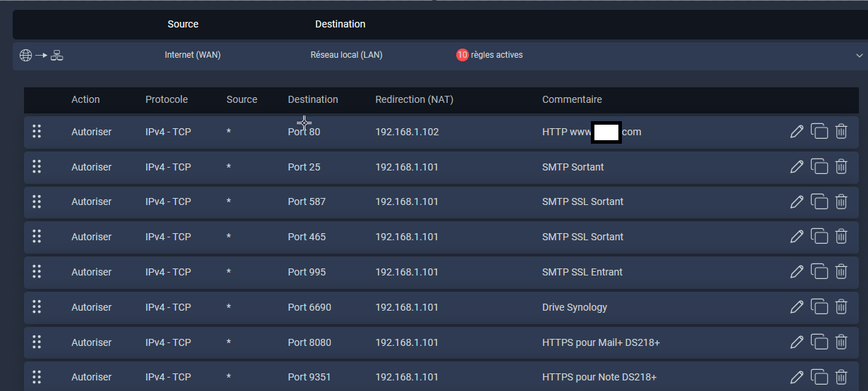
Task: Click 192.168.1.102 redirection address
Action: pyautogui.click(x=407, y=132)
